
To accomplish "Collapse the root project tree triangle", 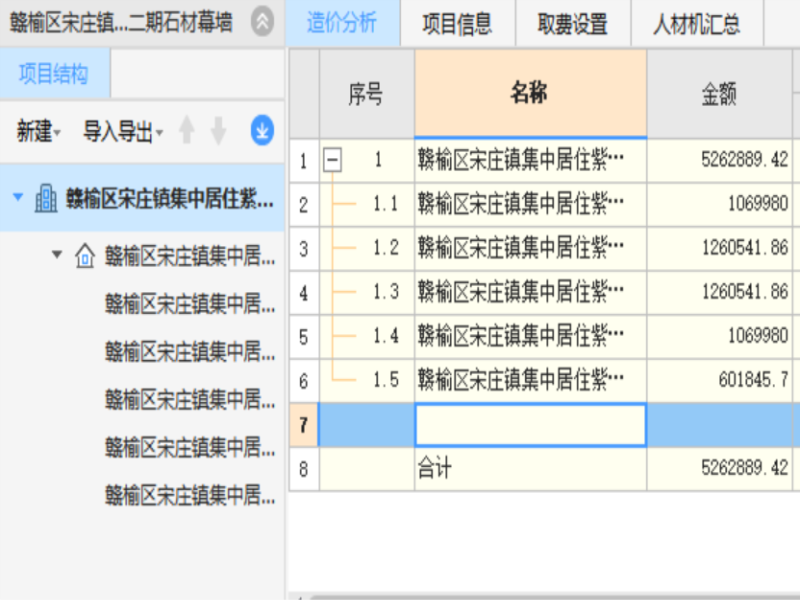I will 18,198.
